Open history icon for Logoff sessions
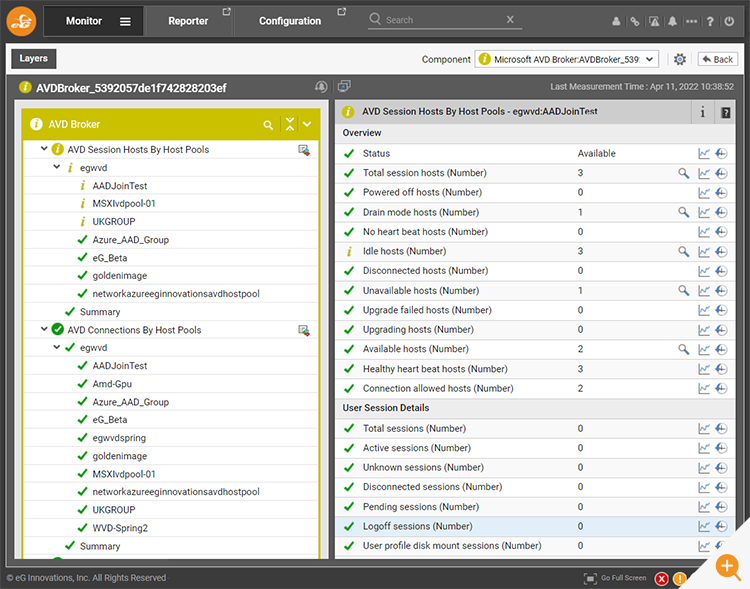 tap(721, 526)
